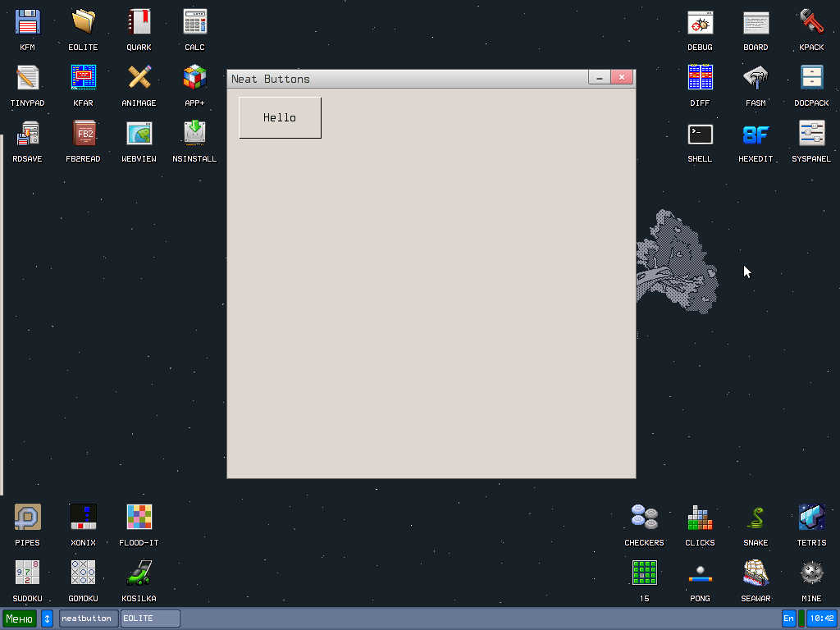Open SYSPANEL system settings
This screenshot has height=630, width=840.
click(x=810, y=135)
